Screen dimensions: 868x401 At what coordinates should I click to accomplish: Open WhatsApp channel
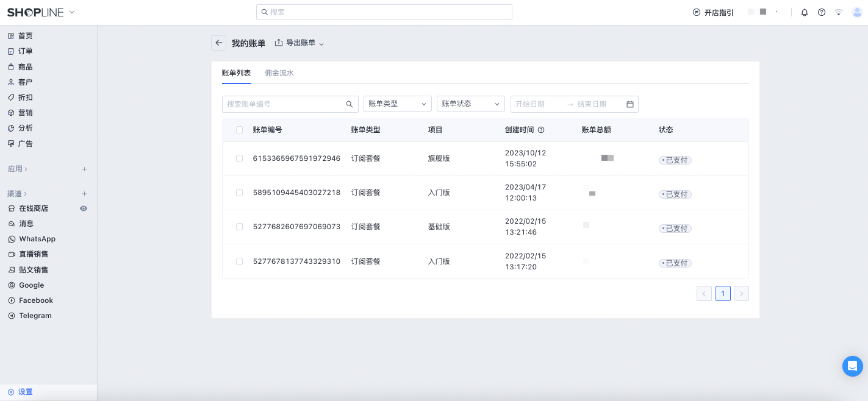37,239
